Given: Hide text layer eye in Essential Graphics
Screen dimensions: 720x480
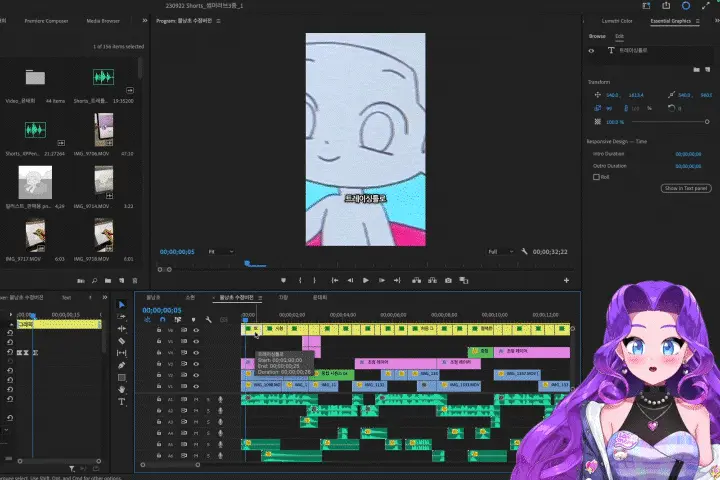Looking at the screenshot, I should [x=591, y=51].
